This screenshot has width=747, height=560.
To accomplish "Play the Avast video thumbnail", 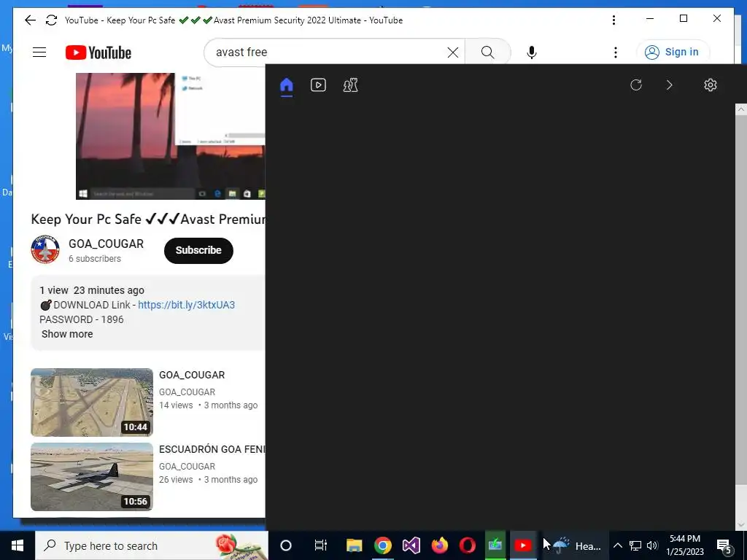I will (x=171, y=136).
